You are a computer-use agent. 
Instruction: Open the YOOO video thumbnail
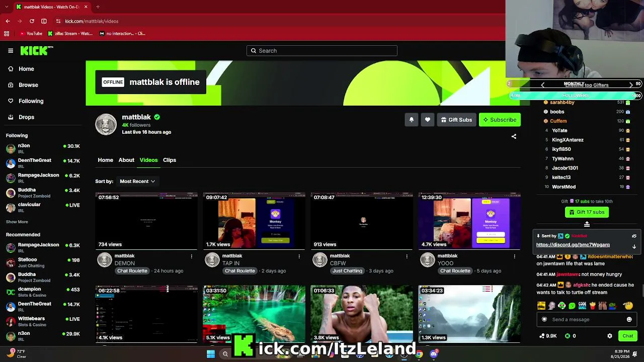469,221
